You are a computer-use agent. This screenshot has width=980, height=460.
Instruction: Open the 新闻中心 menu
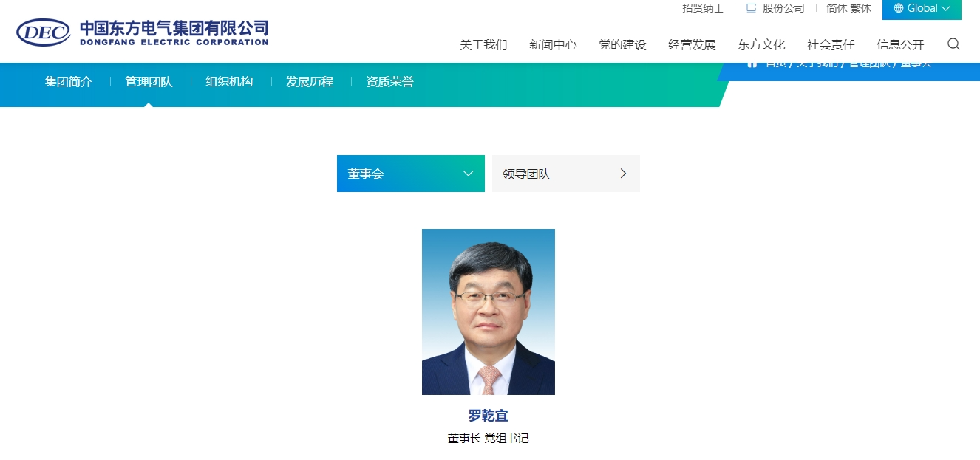click(x=553, y=44)
